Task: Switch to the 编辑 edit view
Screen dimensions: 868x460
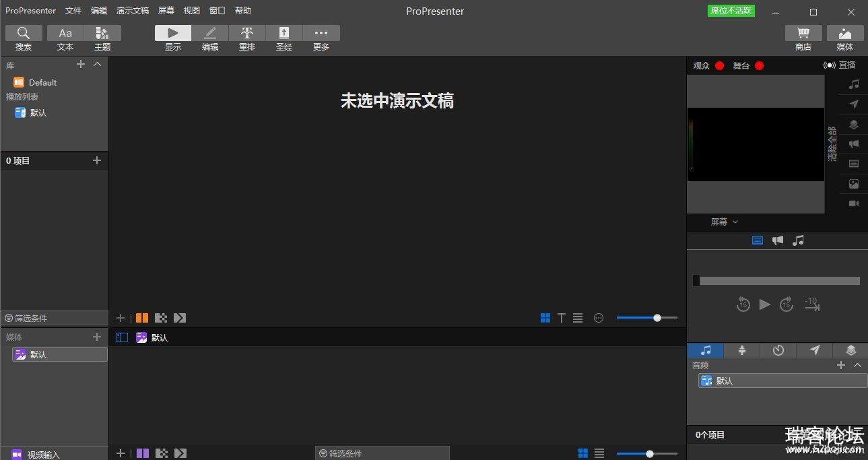Action: (x=210, y=38)
